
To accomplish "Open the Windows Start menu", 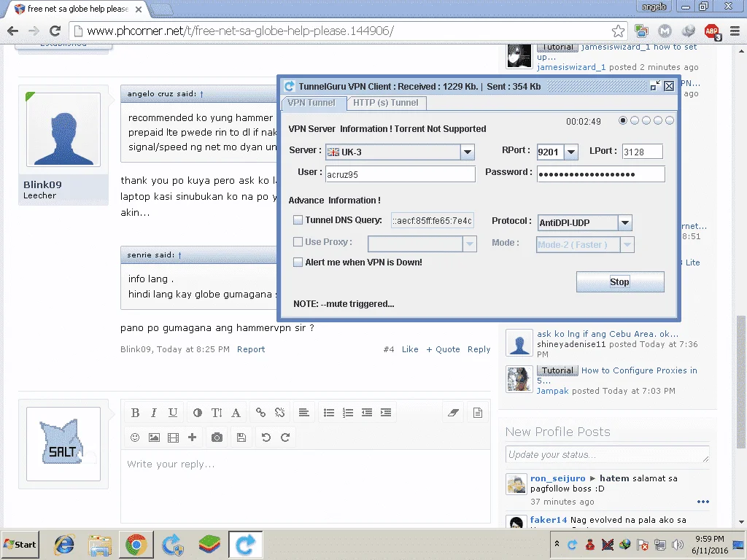I will coord(20,544).
